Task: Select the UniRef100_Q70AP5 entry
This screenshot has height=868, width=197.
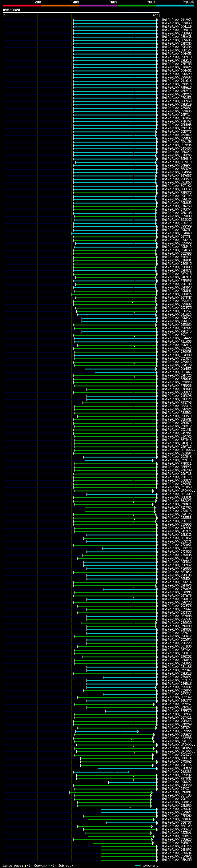Action: pyautogui.click(x=177, y=67)
